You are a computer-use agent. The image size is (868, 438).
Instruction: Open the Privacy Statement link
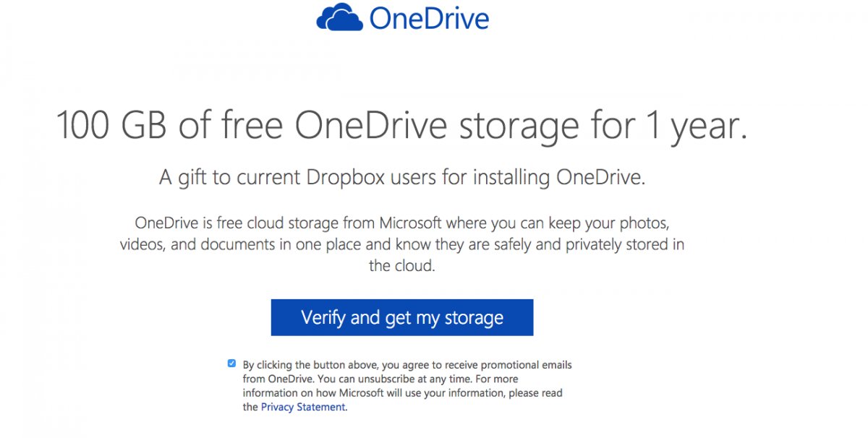(302, 407)
